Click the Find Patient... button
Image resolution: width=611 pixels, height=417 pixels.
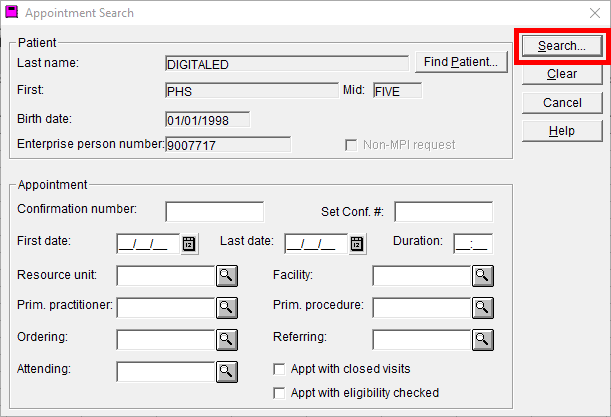tap(461, 62)
